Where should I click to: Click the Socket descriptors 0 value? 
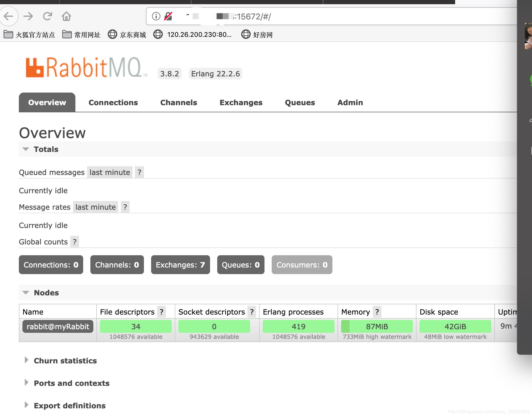click(214, 327)
